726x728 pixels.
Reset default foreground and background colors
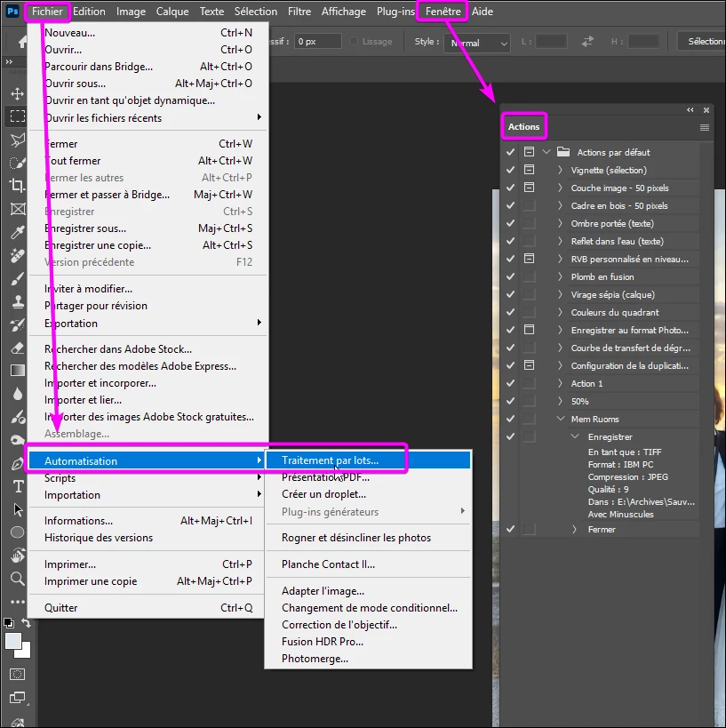[9, 623]
